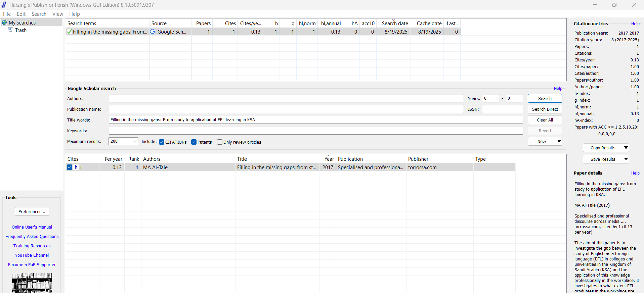Sort results by Cites column header
Viewport: 644px width, 293px height.
click(x=82, y=159)
